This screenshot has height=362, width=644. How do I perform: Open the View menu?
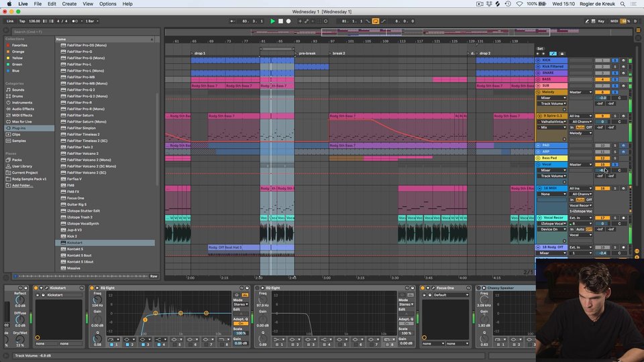pyautogui.click(x=88, y=4)
